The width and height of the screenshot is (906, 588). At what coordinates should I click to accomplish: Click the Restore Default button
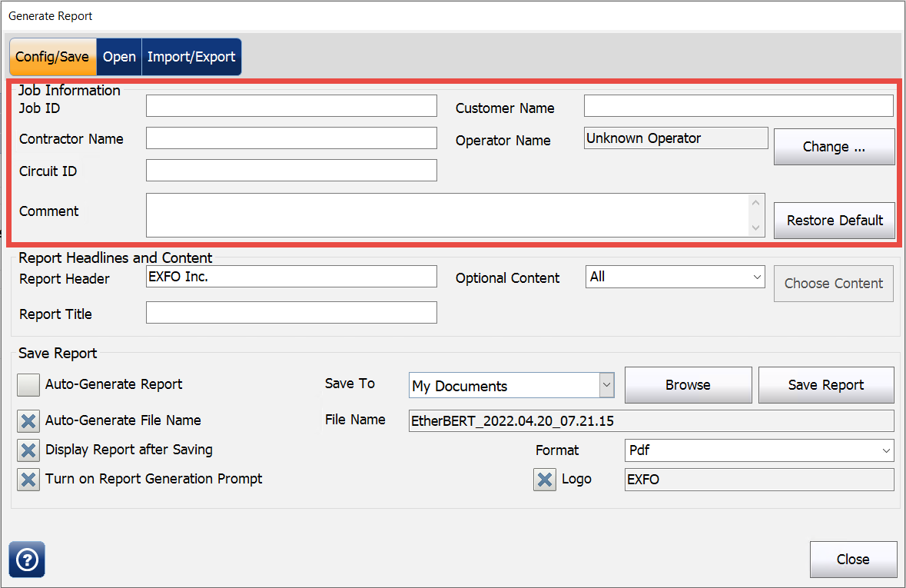[834, 221]
